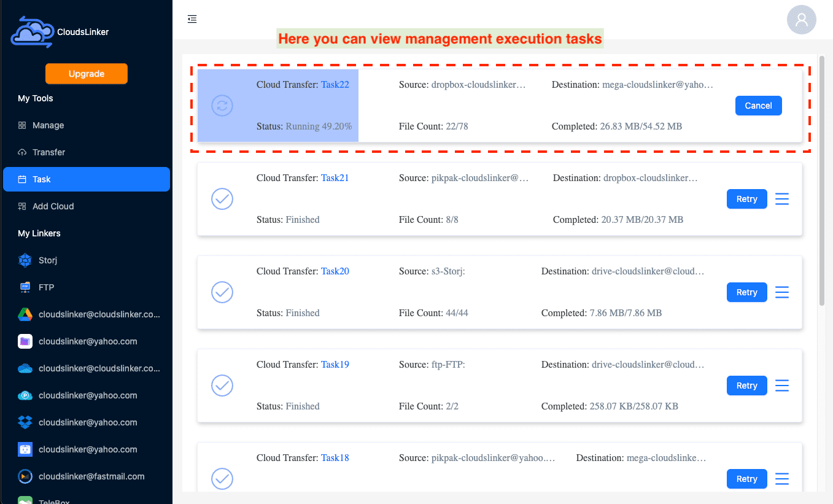Click the finished checkmark icon of Task19
Viewport: 833px width, 504px height.
point(222,386)
